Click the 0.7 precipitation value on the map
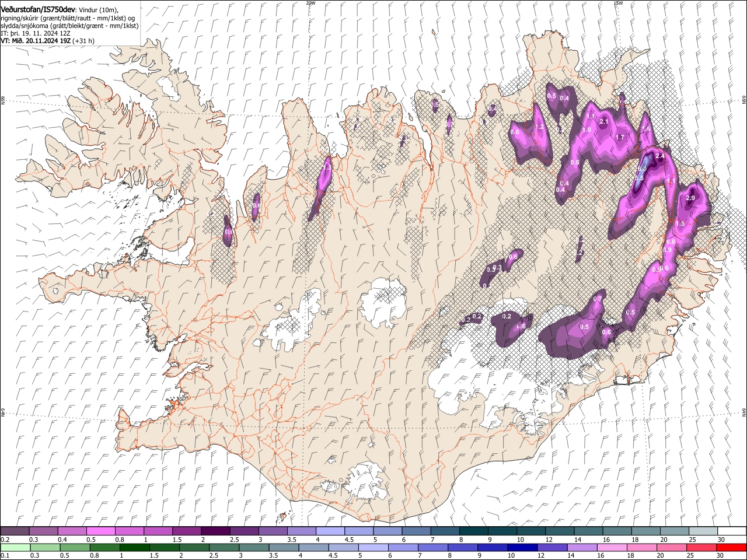The image size is (747, 560). coord(597,299)
